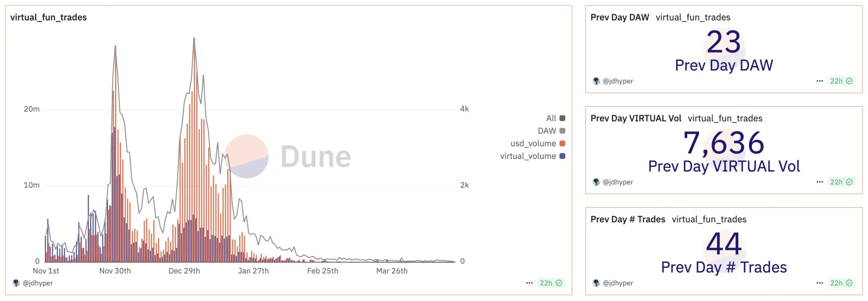The height and width of the screenshot is (301, 868).
Task: Click jdhyper avatar in Prev Day DAW panel
Action: pyautogui.click(x=596, y=81)
